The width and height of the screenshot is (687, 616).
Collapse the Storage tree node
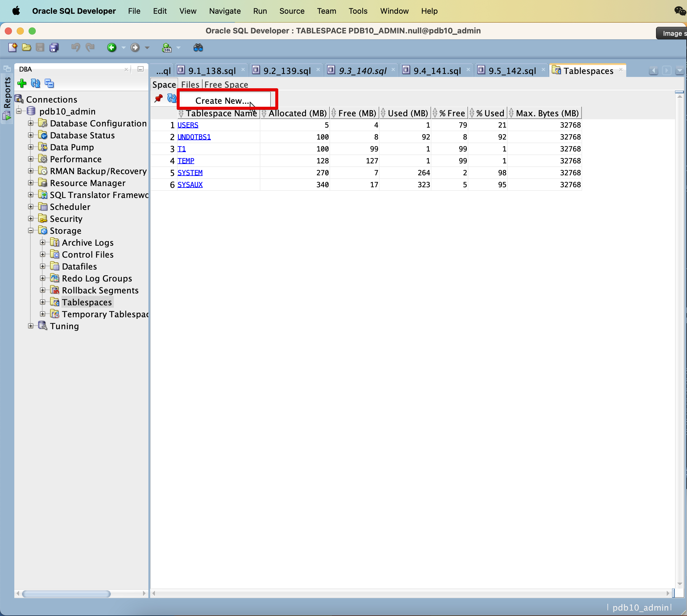point(31,230)
